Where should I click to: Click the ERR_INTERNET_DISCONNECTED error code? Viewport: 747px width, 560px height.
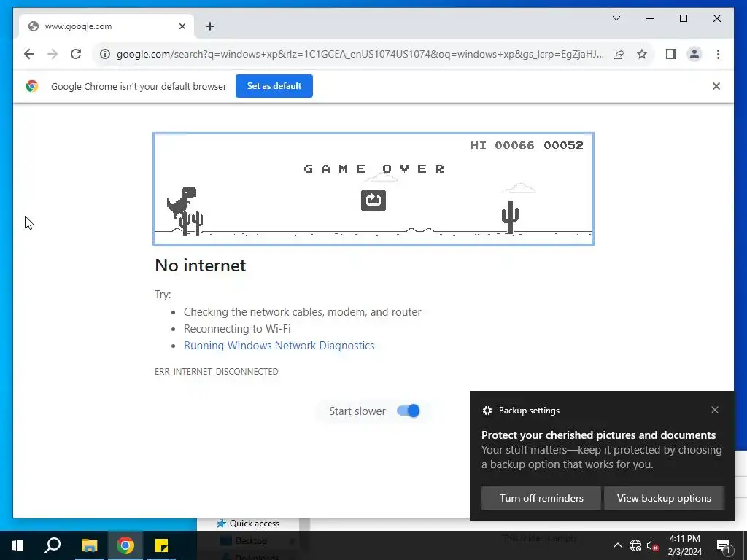click(216, 371)
